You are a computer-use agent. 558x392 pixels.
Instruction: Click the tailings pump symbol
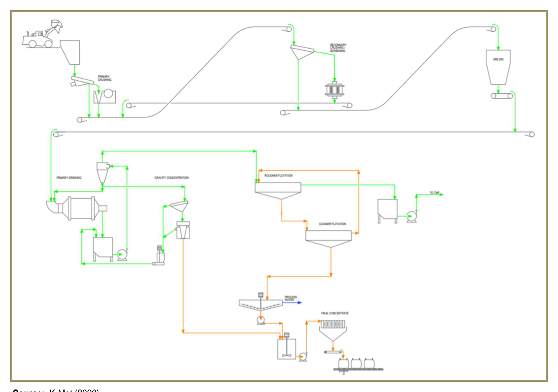coord(412,217)
